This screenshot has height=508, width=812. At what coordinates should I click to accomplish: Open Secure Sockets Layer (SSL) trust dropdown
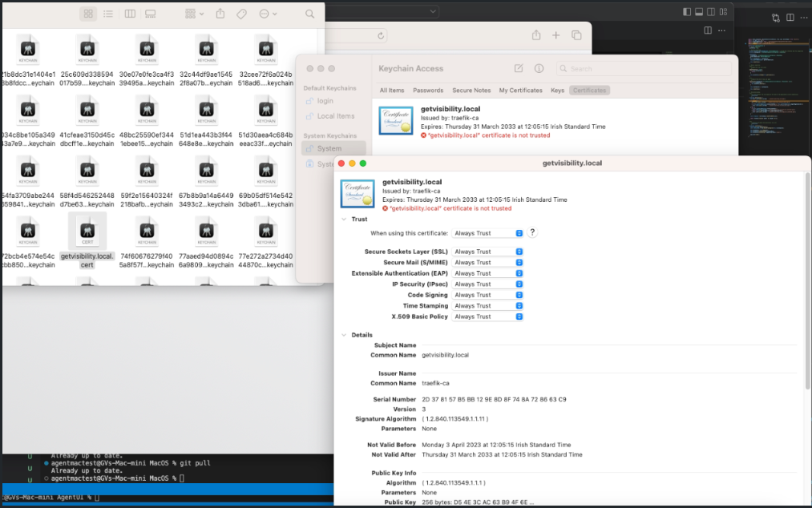pos(488,252)
